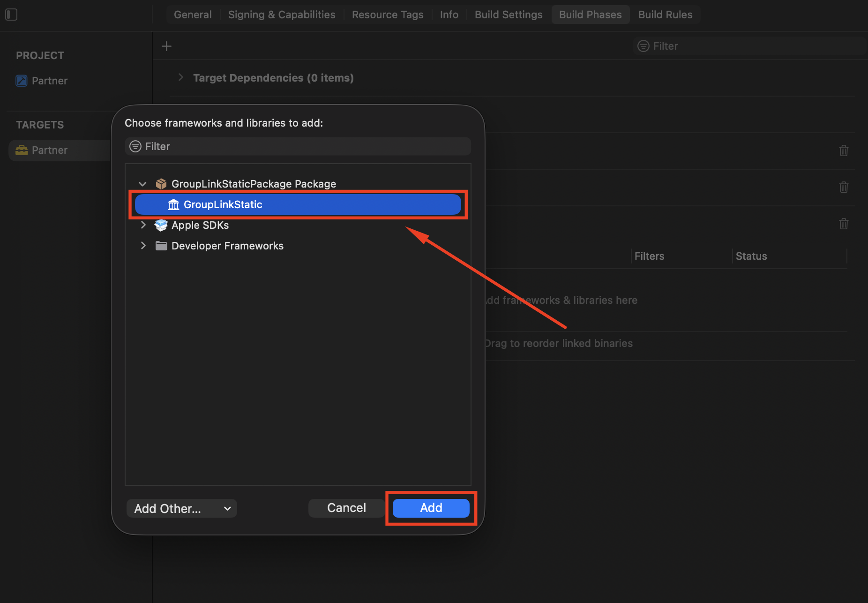Click the Add button
Screen dimensions: 868x603
point(431,508)
